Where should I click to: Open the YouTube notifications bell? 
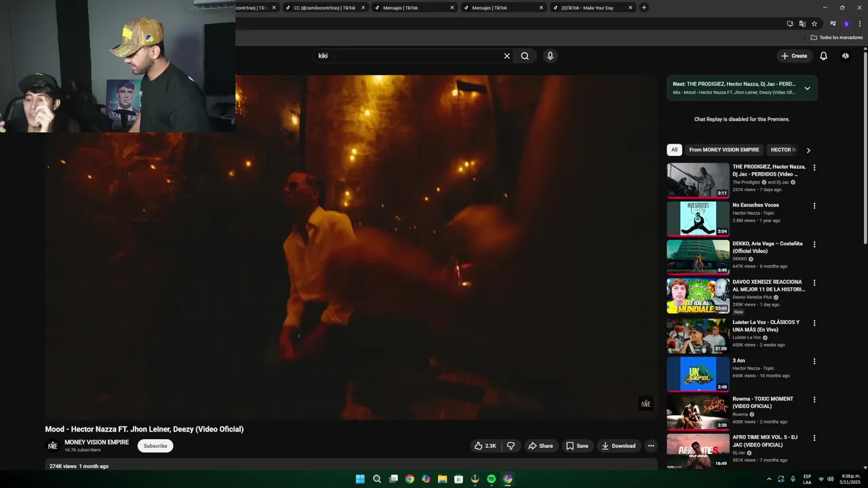[823, 56]
